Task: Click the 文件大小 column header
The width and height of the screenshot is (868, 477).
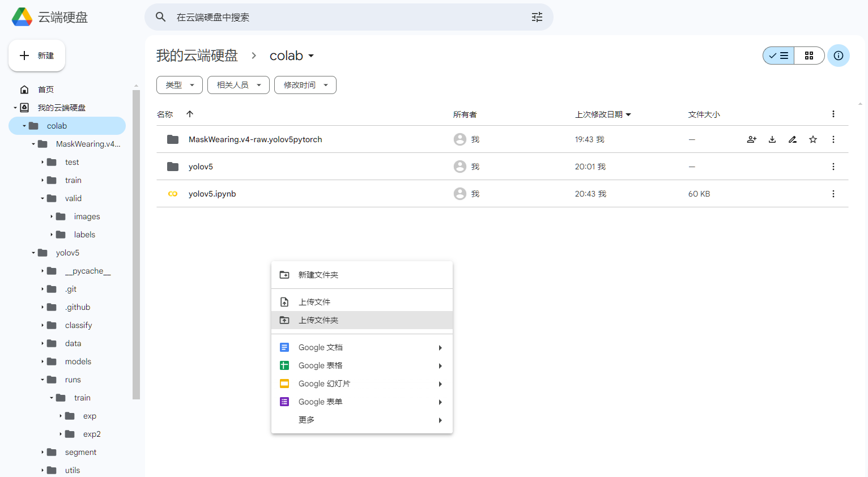Action: (x=704, y=114)
